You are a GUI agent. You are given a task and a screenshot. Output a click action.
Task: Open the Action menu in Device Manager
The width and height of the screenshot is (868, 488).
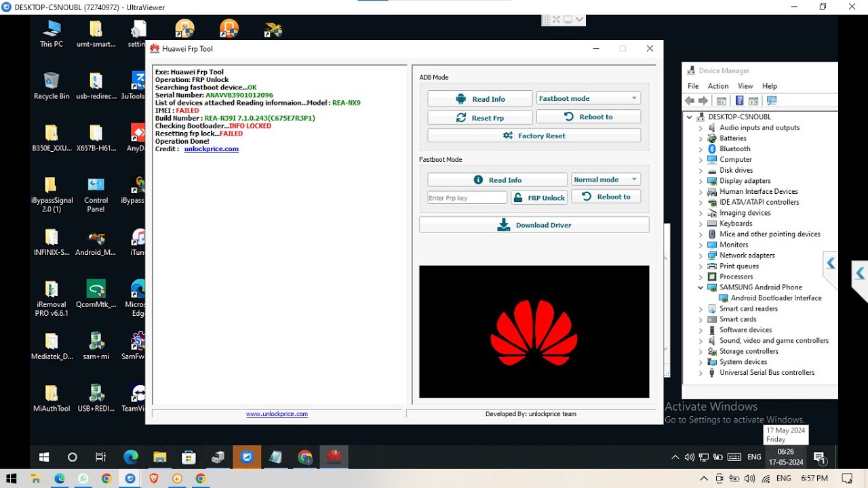tap(717, 86)
